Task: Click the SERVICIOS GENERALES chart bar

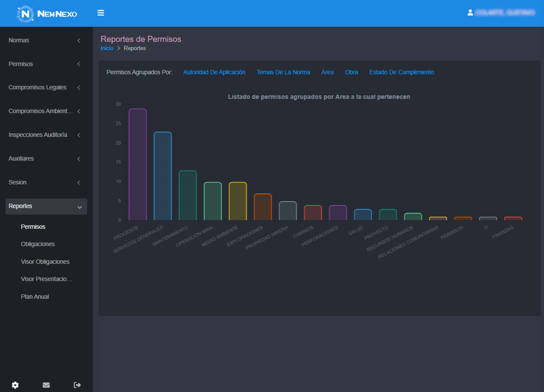Action: (x=163, y=176)
